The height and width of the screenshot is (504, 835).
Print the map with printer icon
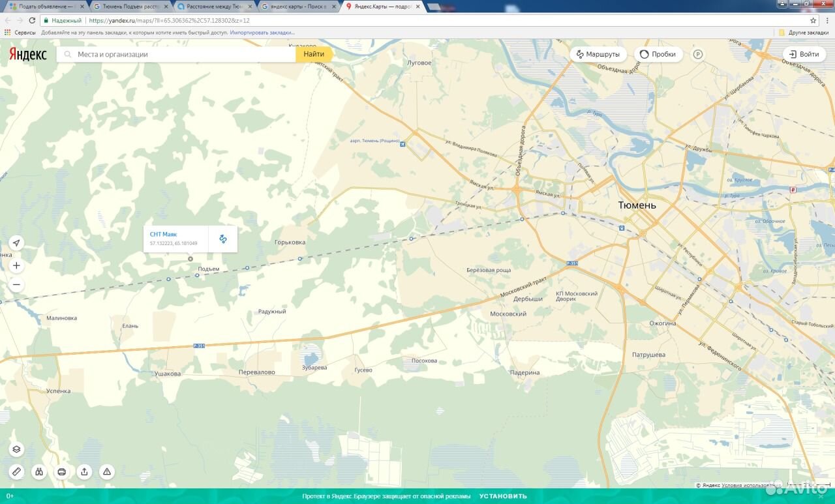tap(61, 471)
